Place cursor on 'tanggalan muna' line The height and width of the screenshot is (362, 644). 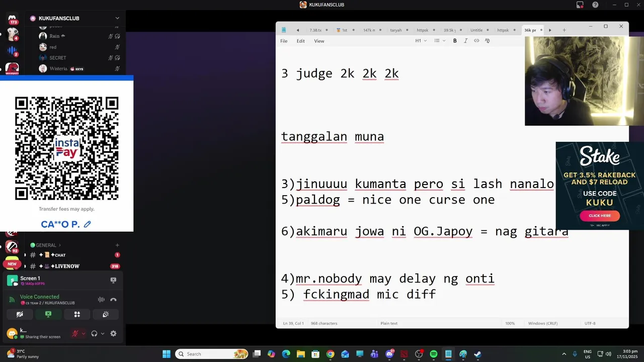click(x=332, y=137)
